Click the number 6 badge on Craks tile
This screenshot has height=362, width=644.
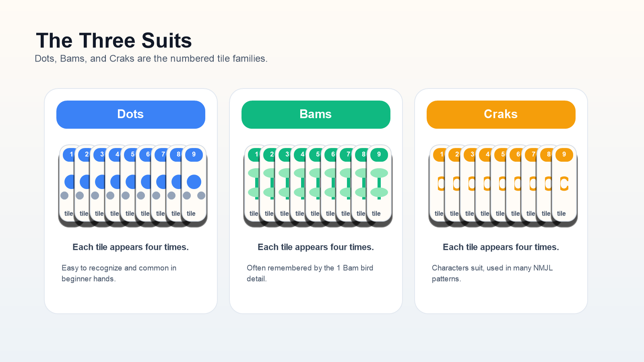(x=515, y=154)
